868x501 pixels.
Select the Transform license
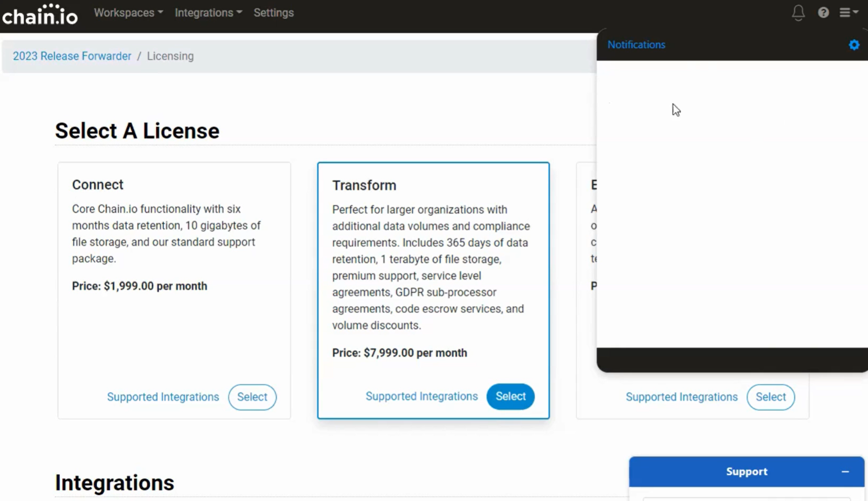click(510, 396)
